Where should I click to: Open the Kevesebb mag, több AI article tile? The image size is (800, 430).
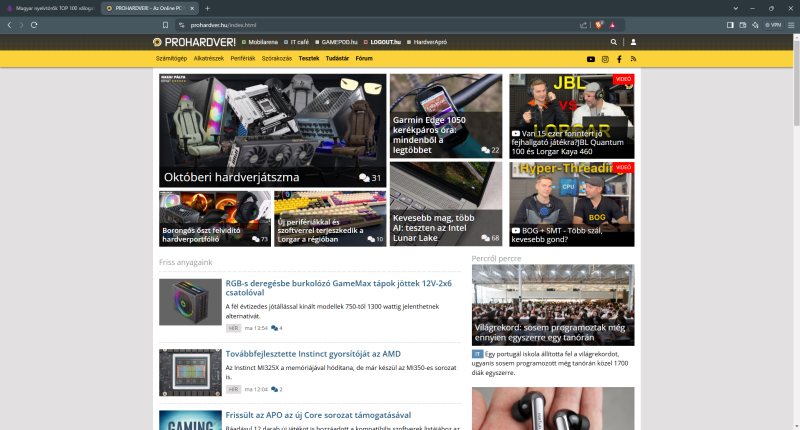[446, 204]
